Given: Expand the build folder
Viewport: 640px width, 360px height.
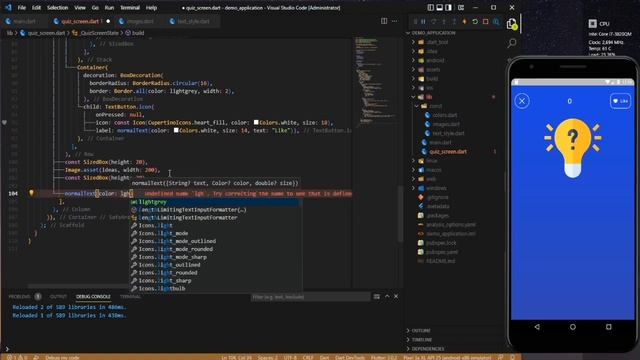Looking at the screenshot, I should pos(432,78).
